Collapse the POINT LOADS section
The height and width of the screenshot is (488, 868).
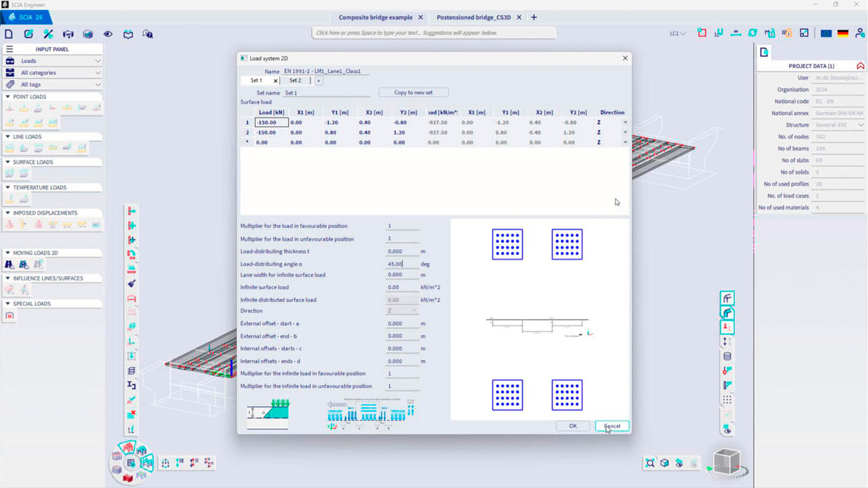point(8,97)
